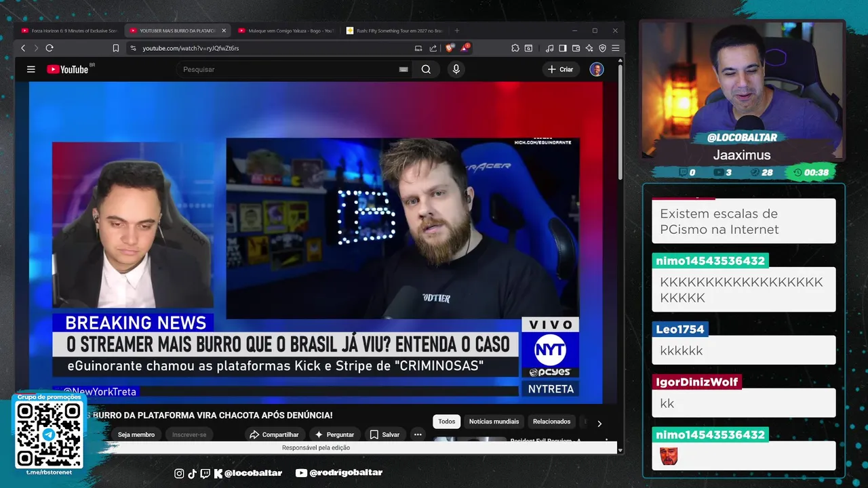Click the YouTube icon beside @rodrigobaltar
This screenshot has width=868, height=488.
coord(301,473)
